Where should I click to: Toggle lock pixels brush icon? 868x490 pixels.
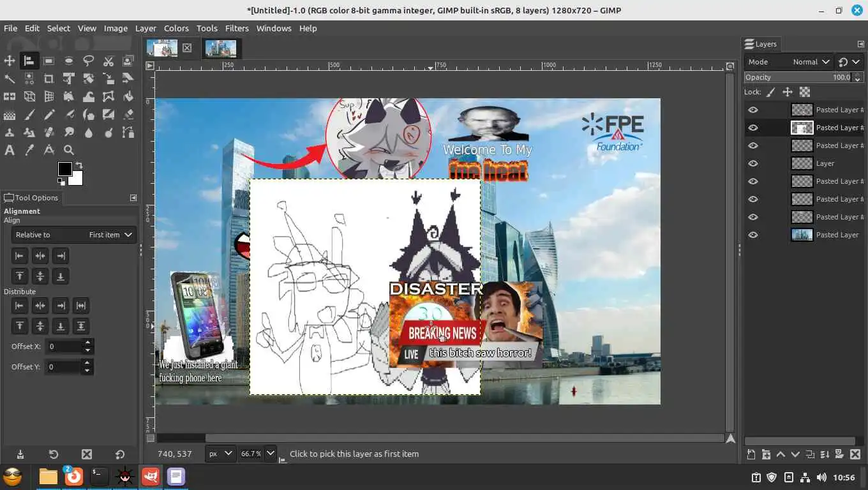(771, 93)
